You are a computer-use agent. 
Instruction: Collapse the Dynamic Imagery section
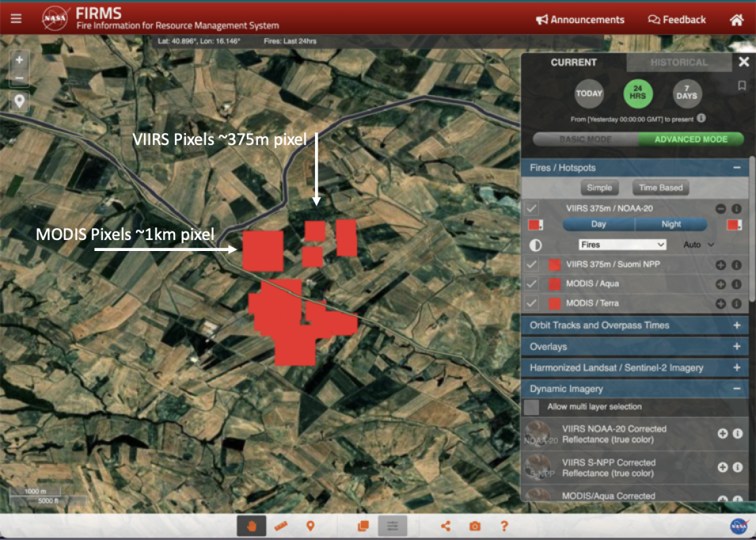pos(736,389)
